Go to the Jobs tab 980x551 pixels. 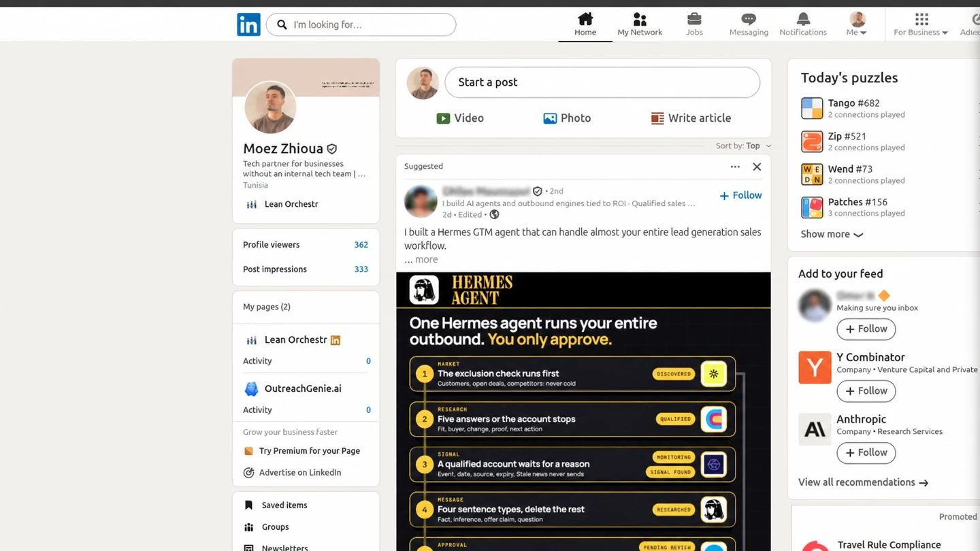coord(694,24)
